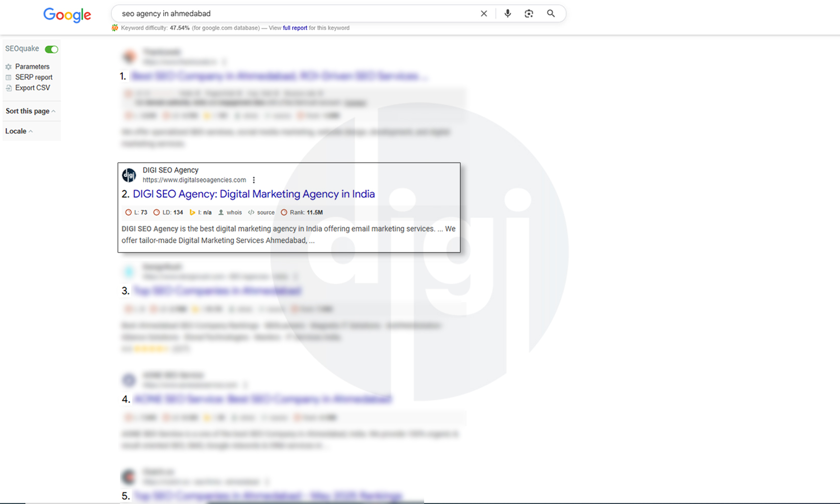
Task: Click the I: n/a Bing index parameter
Action: pos(201,212)
